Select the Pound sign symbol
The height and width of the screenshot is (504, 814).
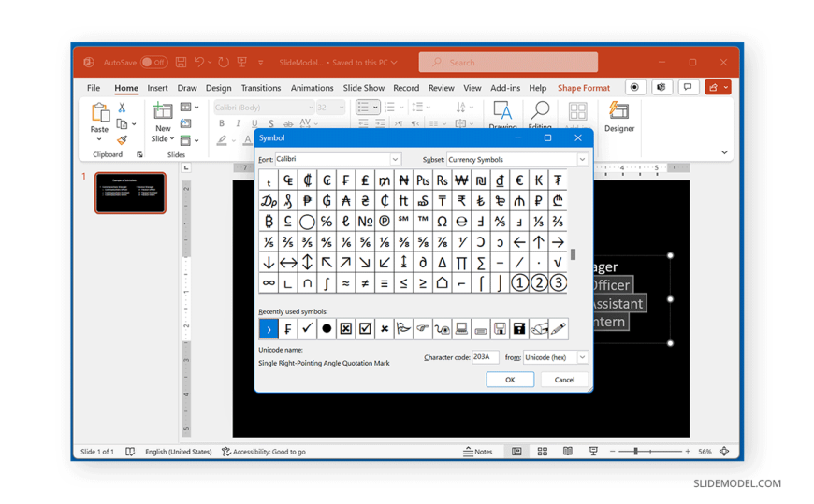click(x=365, y=180)
